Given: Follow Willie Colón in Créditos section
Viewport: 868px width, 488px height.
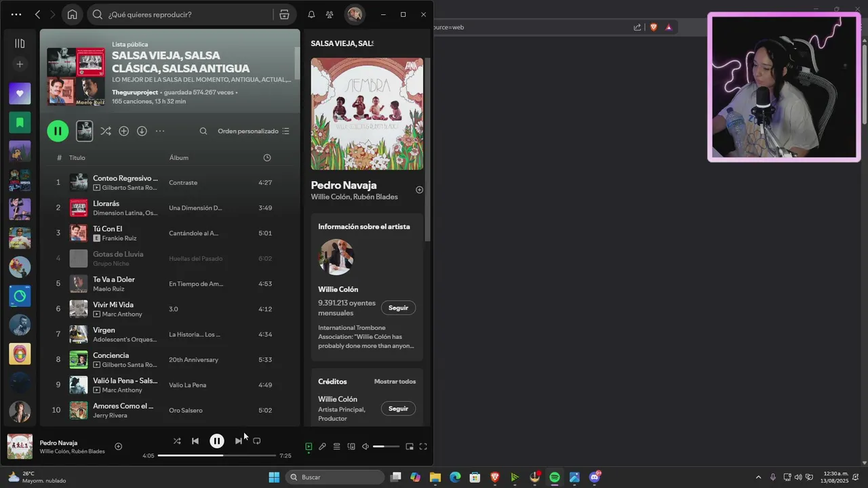Looking at the screenshot, I should 398,409.
